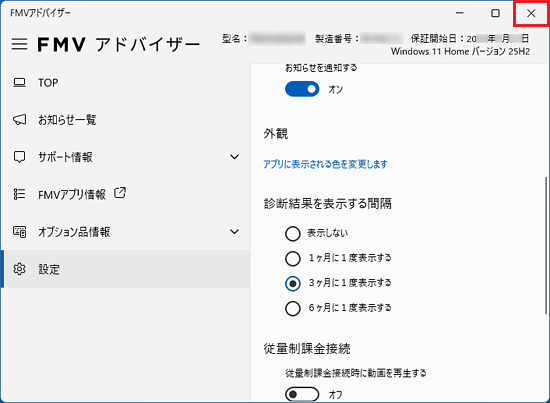This screenshot has height=403, width=550.
Task: Click the TOP laptop icon
Action: click(x=19, y=82)
